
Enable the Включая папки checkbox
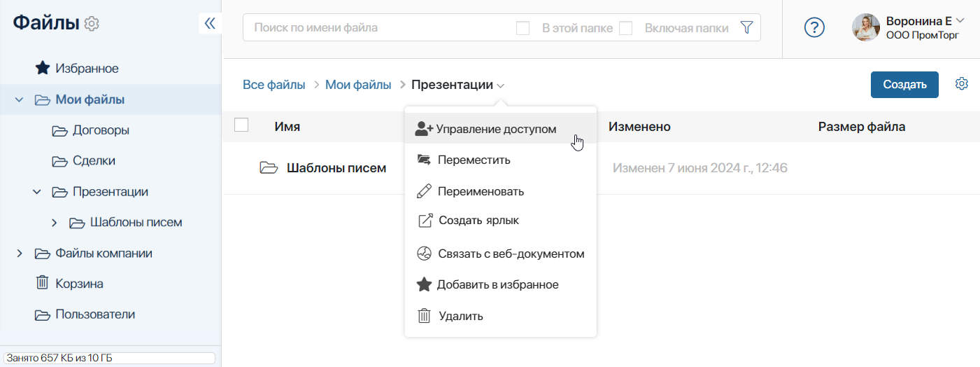point(626,28)
